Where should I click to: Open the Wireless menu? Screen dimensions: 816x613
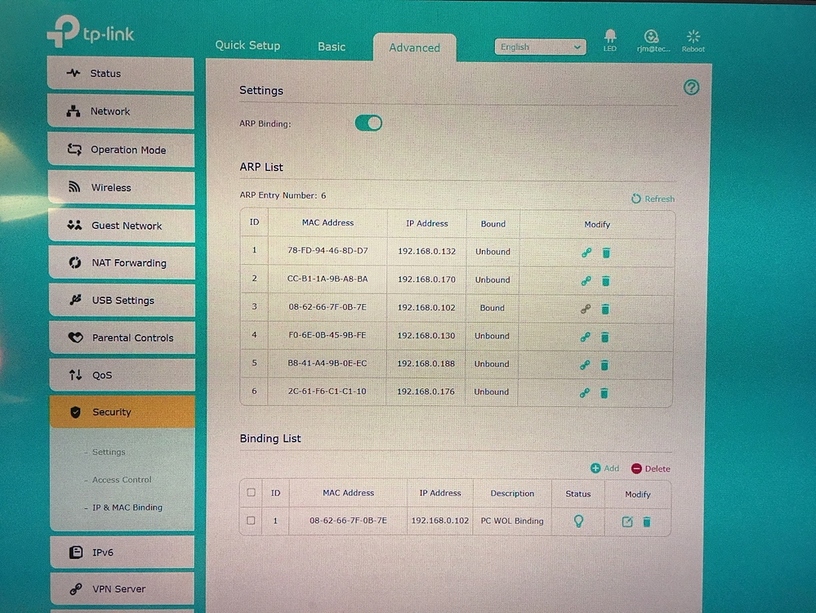point(121,187)
